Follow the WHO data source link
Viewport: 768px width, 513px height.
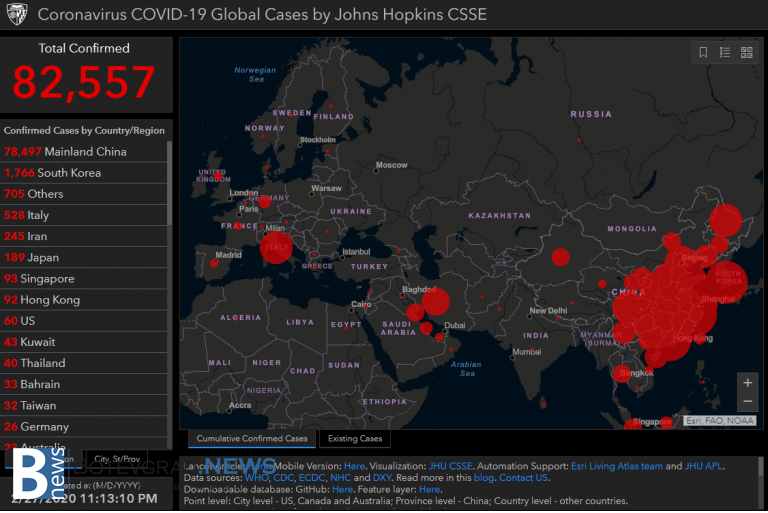(x=256, y=478)
